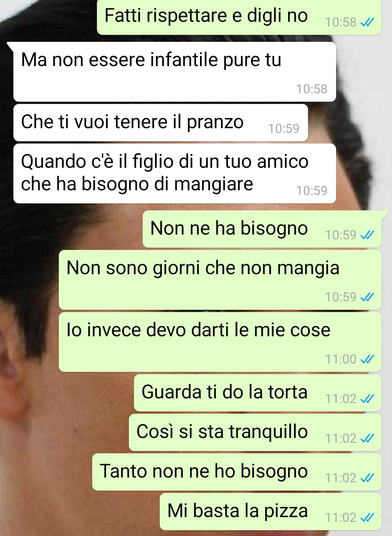Tap the 'Che ti vuoi tenere il pranzo' message
Screen dimensions: 392x536
tap(160, 123)
